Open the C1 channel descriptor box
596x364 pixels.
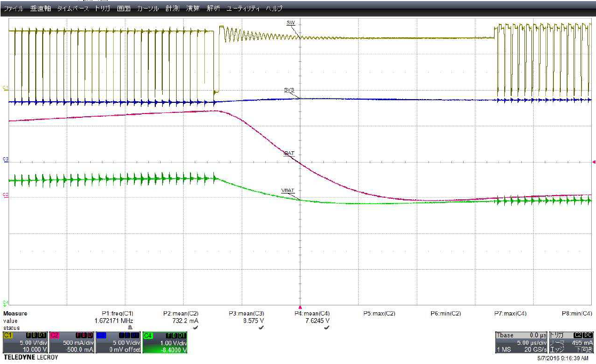(x=25, y=342)
